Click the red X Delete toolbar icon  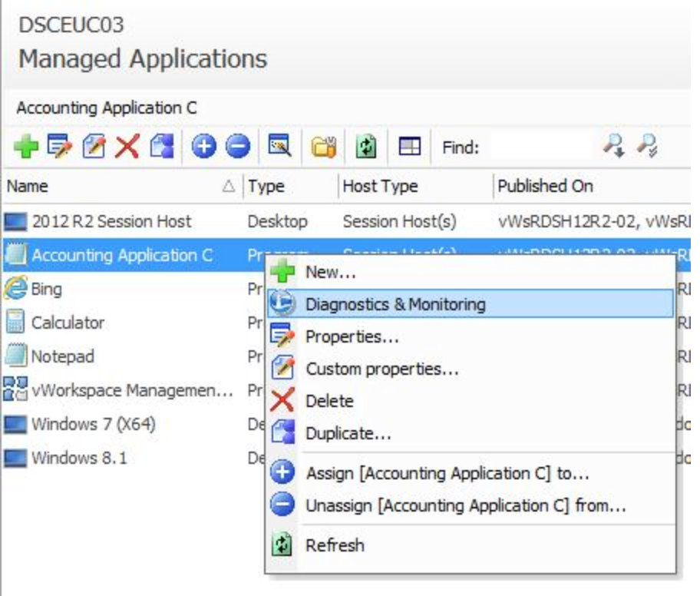point(127,146)
